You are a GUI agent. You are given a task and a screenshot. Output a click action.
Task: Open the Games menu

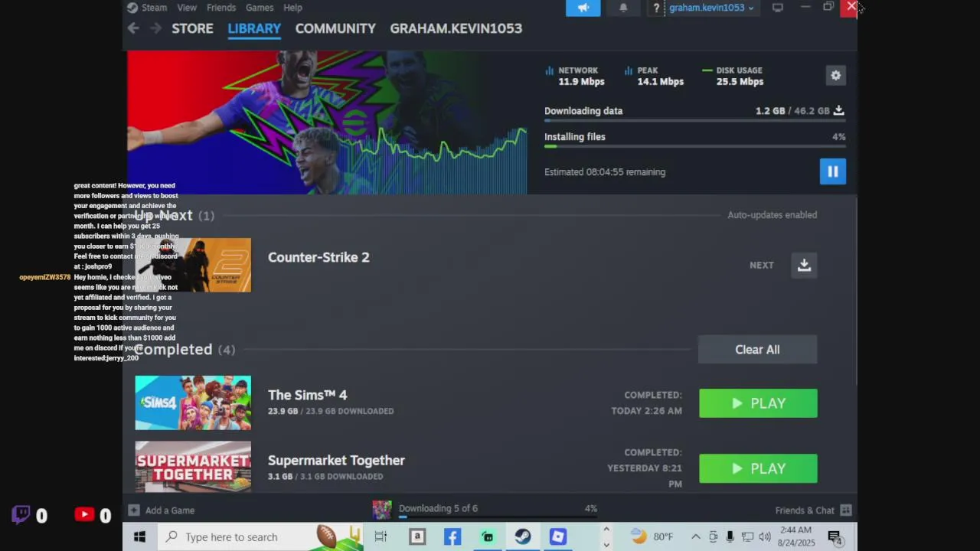260,8
